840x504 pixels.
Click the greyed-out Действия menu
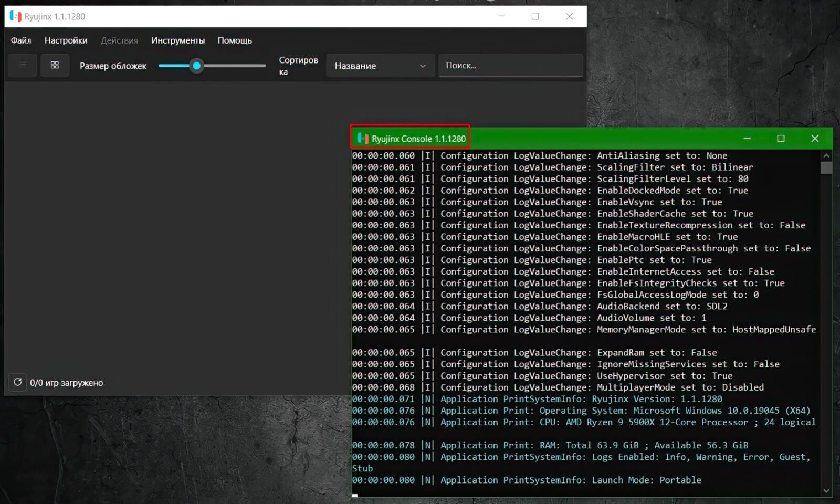pyautogui.click(x=119, y=40)
